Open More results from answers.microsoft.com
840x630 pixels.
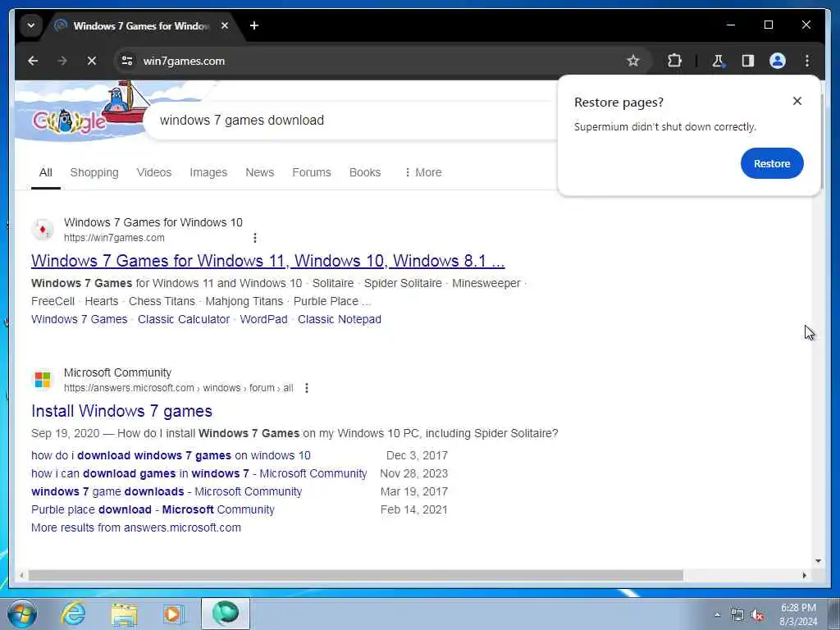[136, 527]
